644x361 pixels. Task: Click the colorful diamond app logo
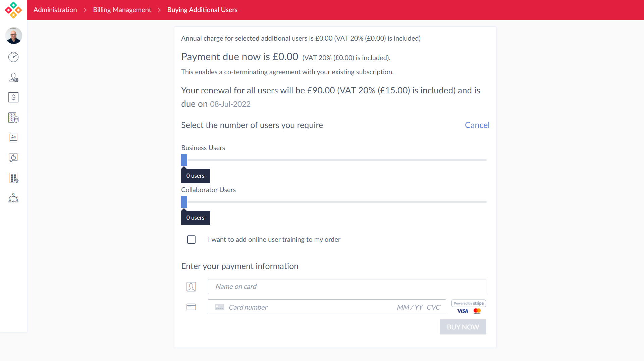[13, 10]
